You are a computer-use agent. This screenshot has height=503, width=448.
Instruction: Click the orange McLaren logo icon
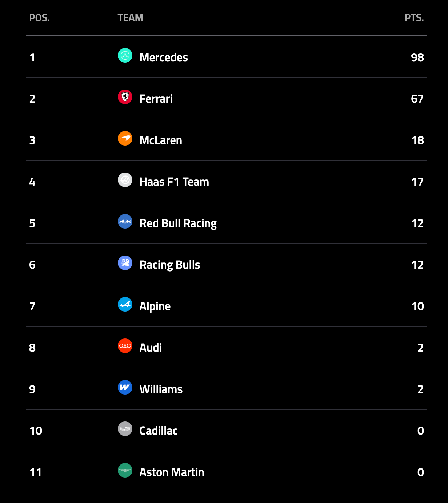click(125, 138)
